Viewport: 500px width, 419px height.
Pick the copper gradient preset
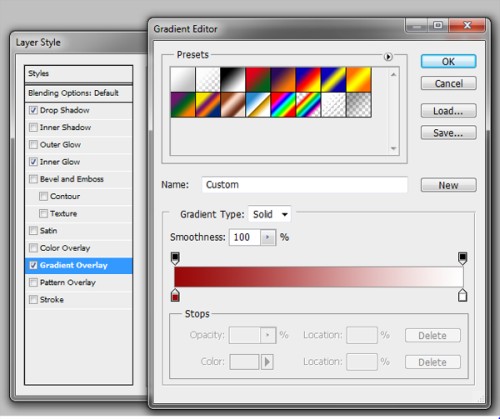[x=233, y=105]
